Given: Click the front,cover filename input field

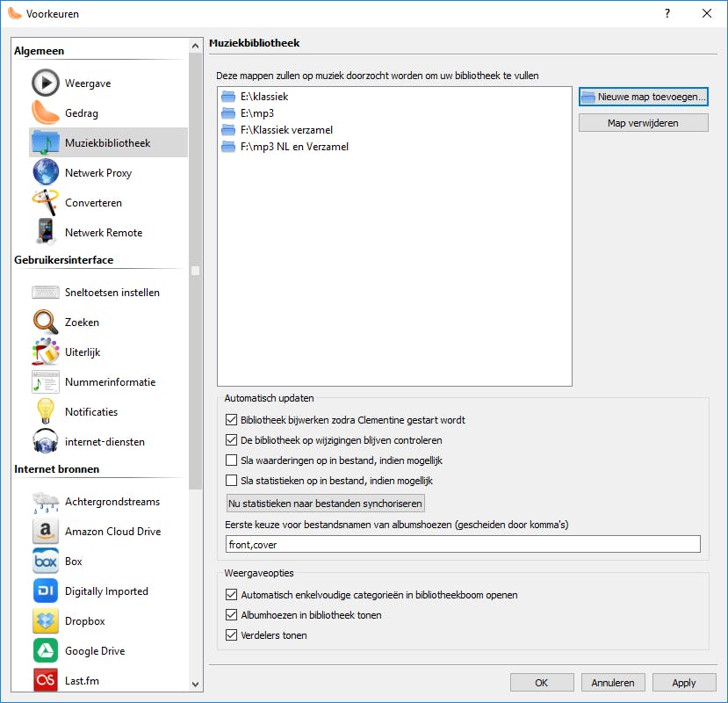Looking at the screenshot, I should click(x=463, y=544).
